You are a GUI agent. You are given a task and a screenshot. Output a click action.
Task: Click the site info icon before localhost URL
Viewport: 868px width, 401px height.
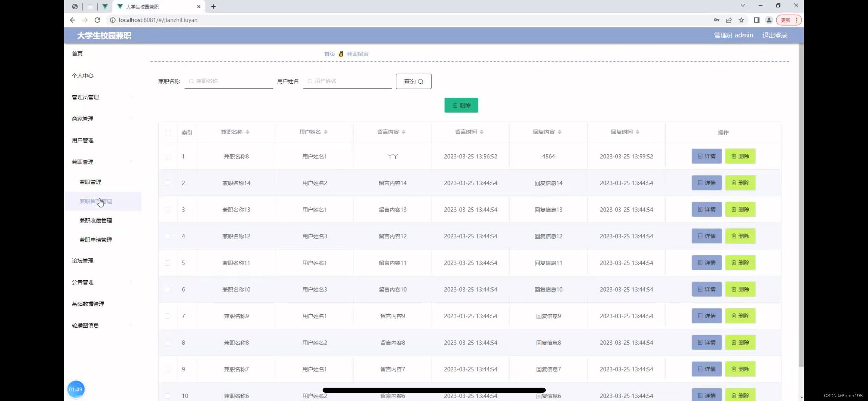tap(112, 20)
